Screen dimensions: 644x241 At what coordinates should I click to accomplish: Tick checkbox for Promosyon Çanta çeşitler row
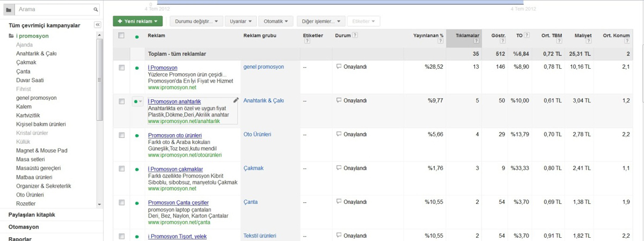click(x=122, y=202)
